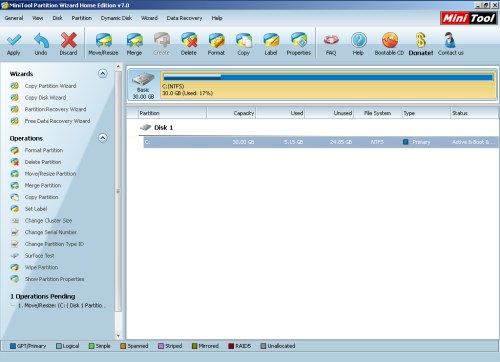
Task: Open the Data Recovery menu
Action: tap(184, 18)
